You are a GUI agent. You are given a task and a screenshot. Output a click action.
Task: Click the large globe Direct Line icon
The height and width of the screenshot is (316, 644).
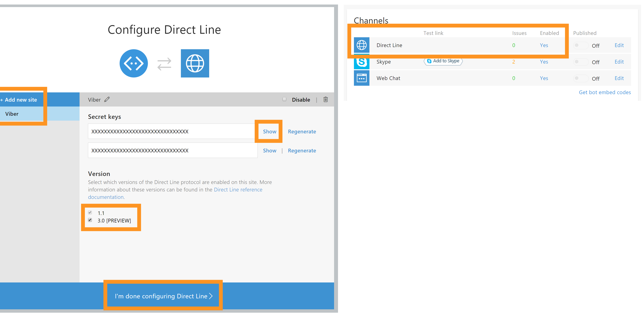pos(195,63)
